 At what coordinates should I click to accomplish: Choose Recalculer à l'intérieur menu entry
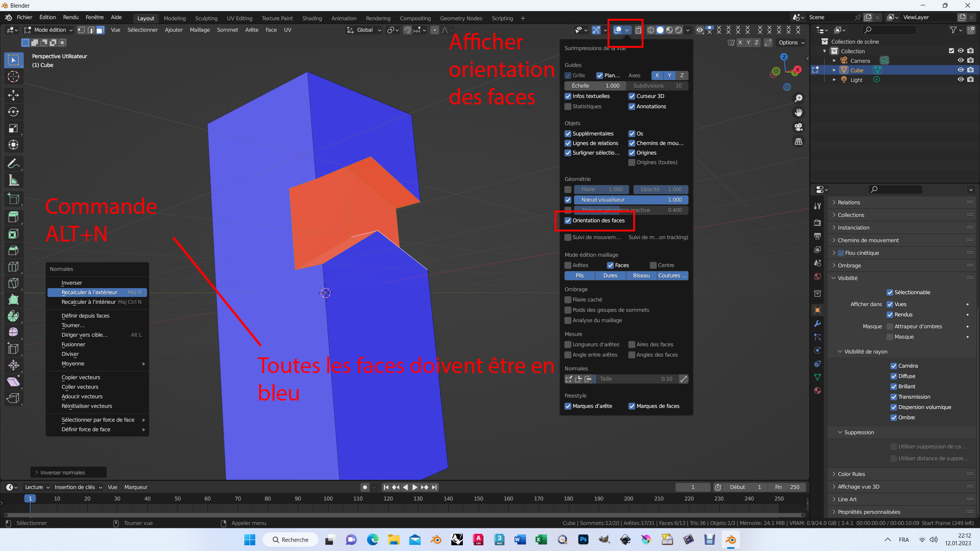89,302
